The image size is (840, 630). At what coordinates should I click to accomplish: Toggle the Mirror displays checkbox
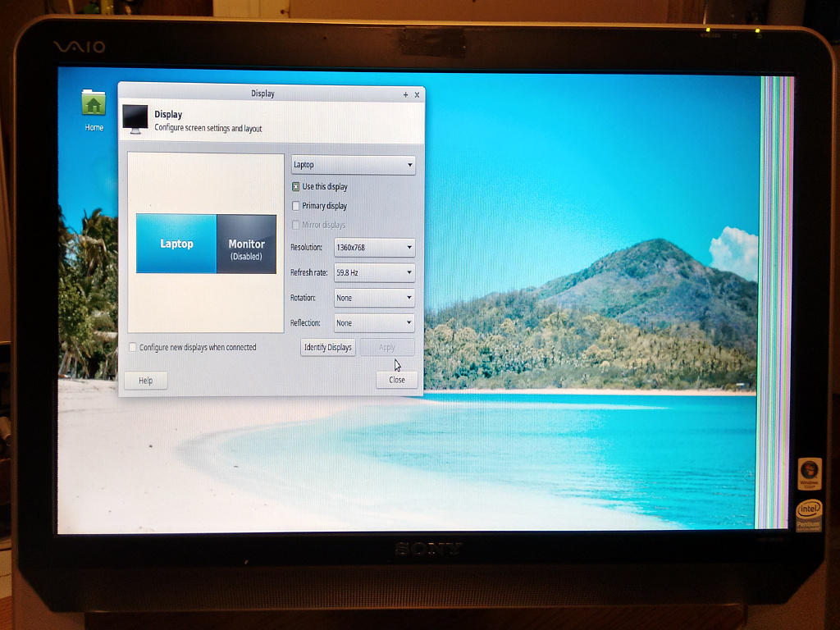pyautogui.click(x=296, y=225)
